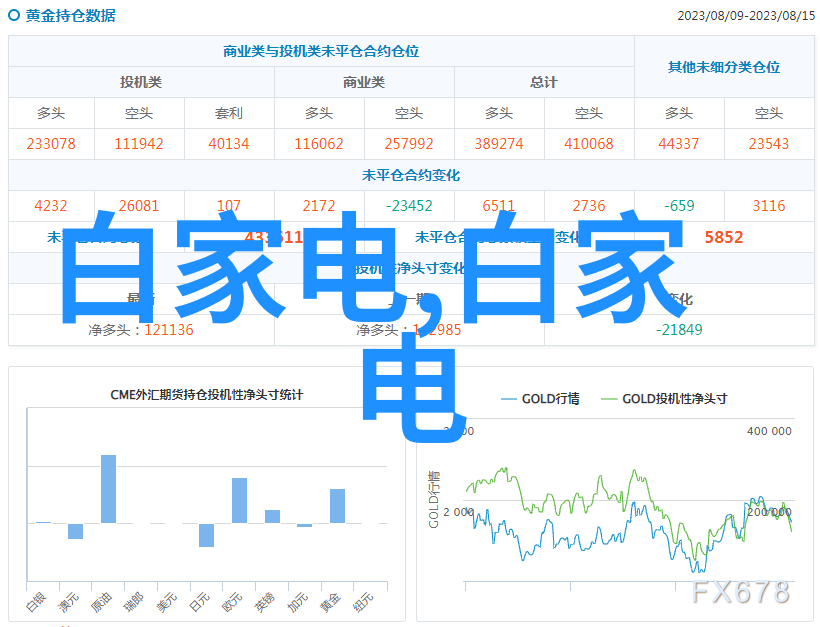Select the change value 26081

coord(139,206)
